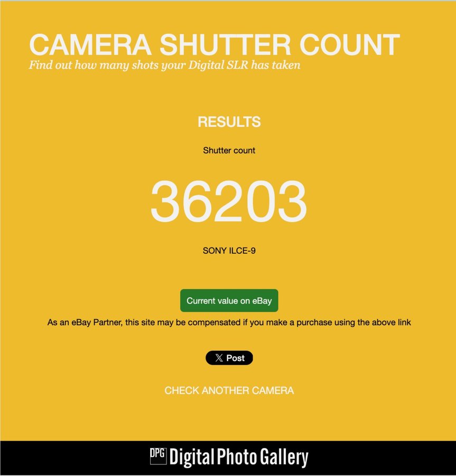Click the word SHUTTER in the page title

point(225,44)
